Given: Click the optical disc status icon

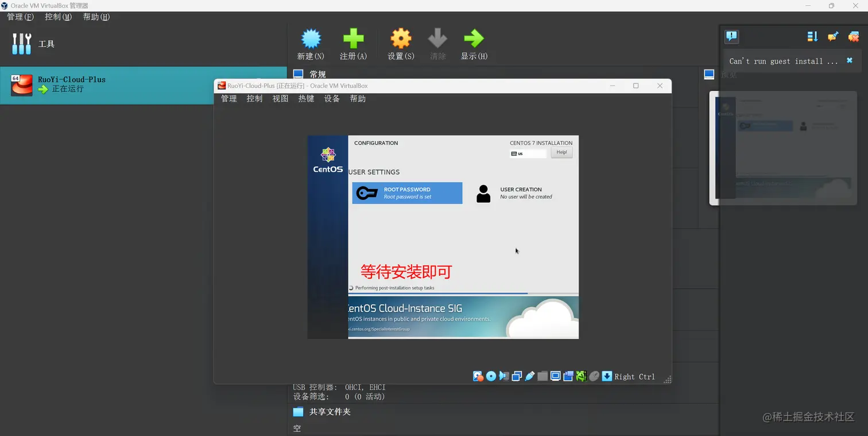Looking at the screenshot, I should 491,376.
